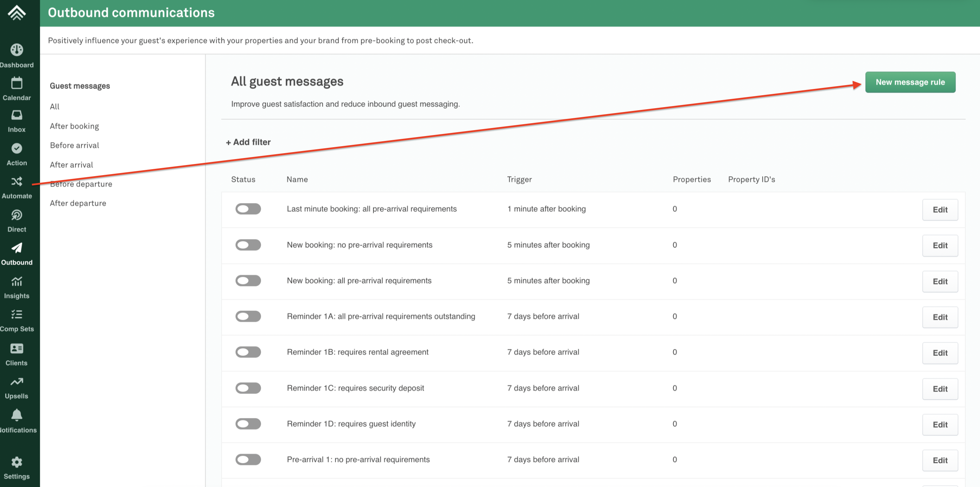Viewport: 980px width, 487px height.
Task: Click the New message rule button
Action: [910, 82]
